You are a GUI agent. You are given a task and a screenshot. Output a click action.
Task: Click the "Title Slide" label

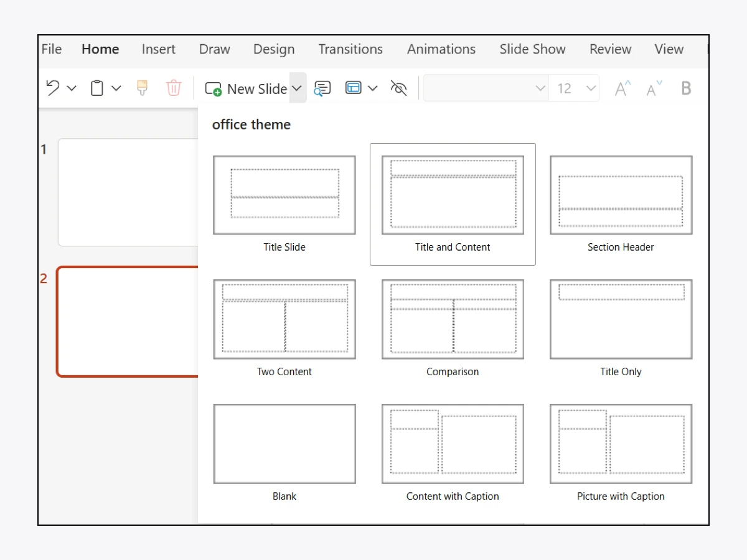tap(284, 247)
